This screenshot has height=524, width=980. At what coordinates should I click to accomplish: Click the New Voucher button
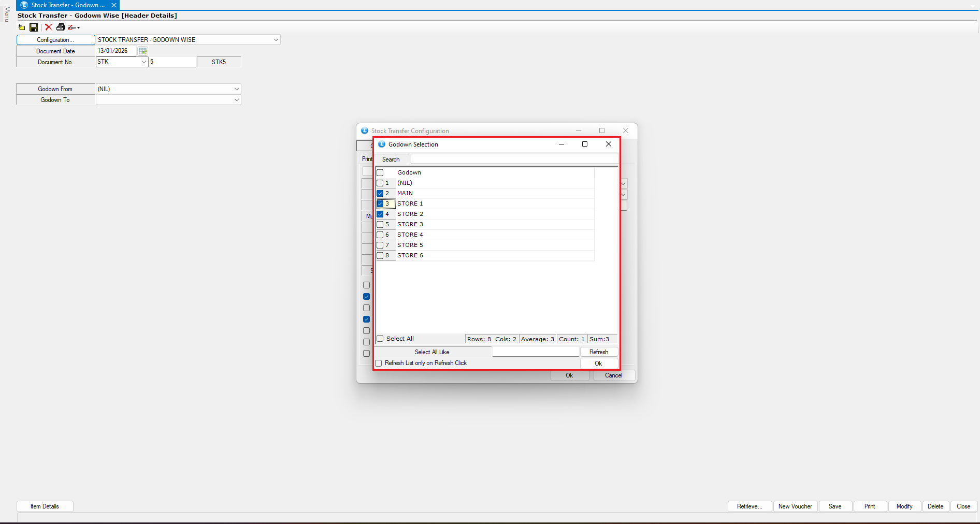tap(795, 506)
